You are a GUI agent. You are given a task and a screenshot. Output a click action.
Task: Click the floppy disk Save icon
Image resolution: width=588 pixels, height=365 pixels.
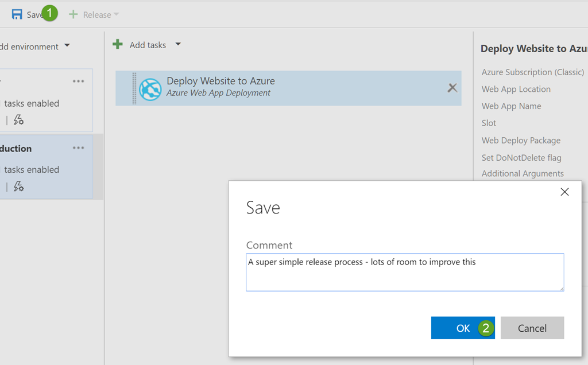click(x=17, y=14)
